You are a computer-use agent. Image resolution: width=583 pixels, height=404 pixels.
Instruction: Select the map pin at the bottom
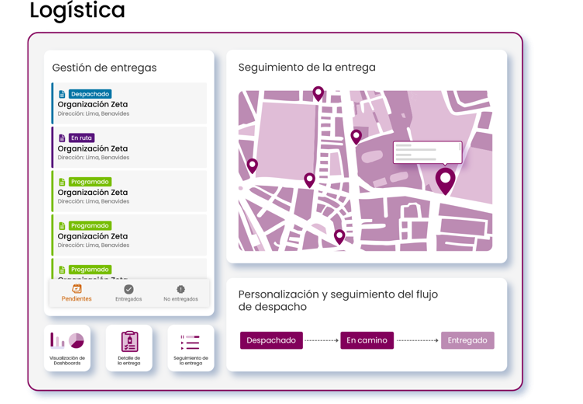pos(339,237)
